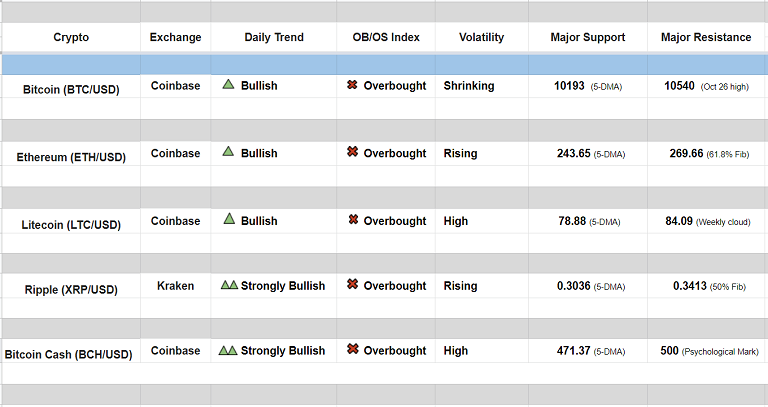768x407 pixels.
Task: Click the blue highlighted row above Bitcoin
Action: [x=384, y=64]
